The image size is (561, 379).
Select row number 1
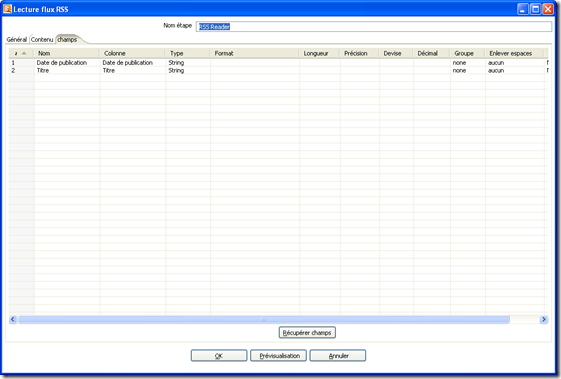[13, 63]
